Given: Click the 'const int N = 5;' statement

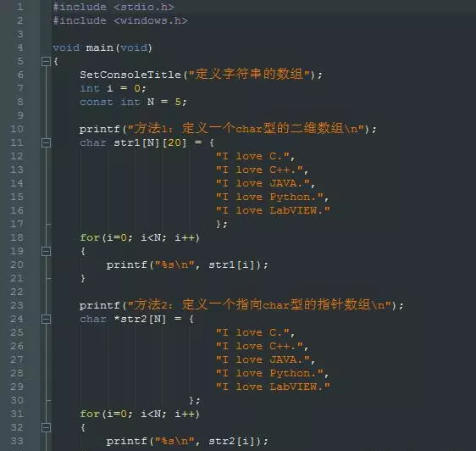Looking at the screenshot, I should click(x=133, y=102).
